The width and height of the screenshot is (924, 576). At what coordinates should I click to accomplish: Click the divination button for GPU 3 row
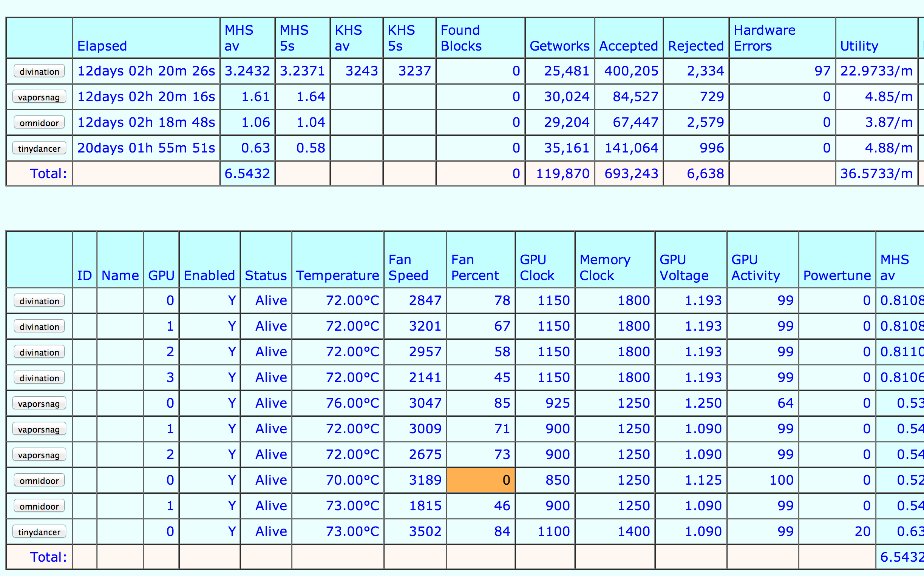[x=39, y=378]
